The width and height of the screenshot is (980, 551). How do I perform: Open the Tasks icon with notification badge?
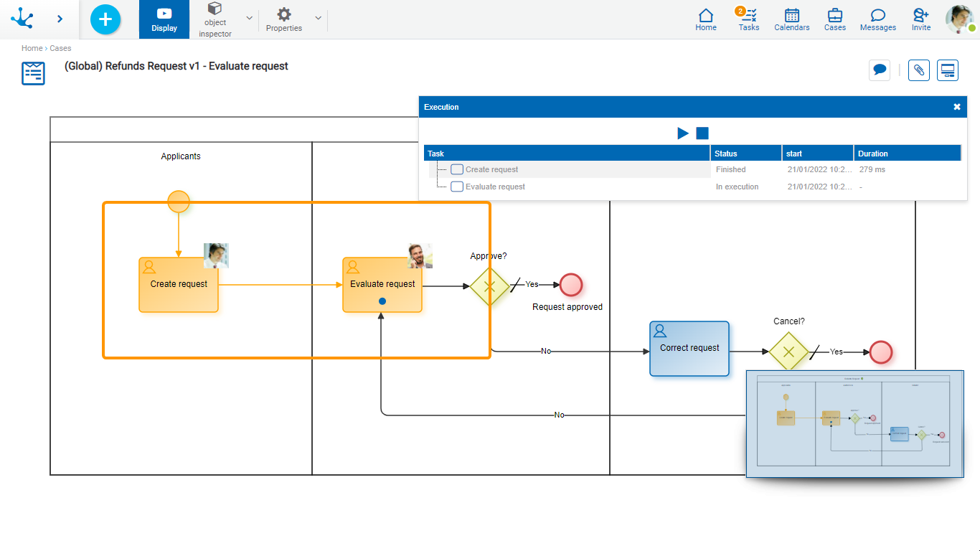tap(748, 19)
